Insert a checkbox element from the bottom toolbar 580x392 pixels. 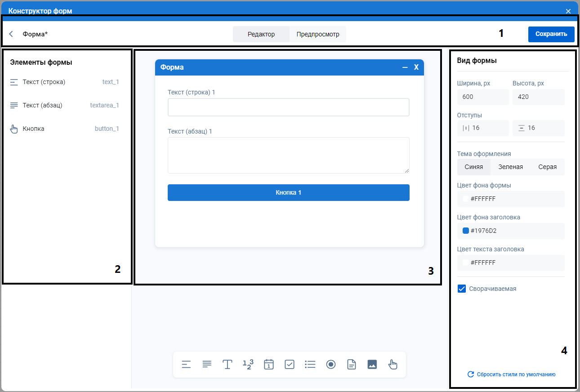(290, 364)
